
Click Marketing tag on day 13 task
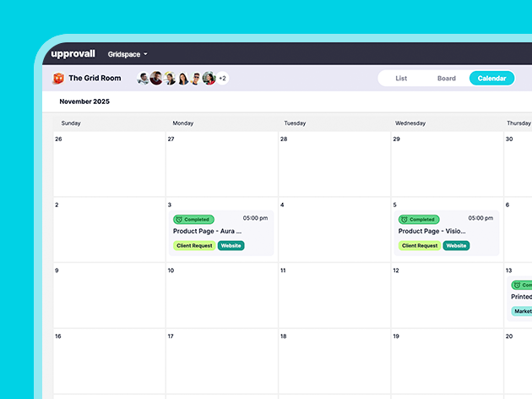(x=522, y=311)
